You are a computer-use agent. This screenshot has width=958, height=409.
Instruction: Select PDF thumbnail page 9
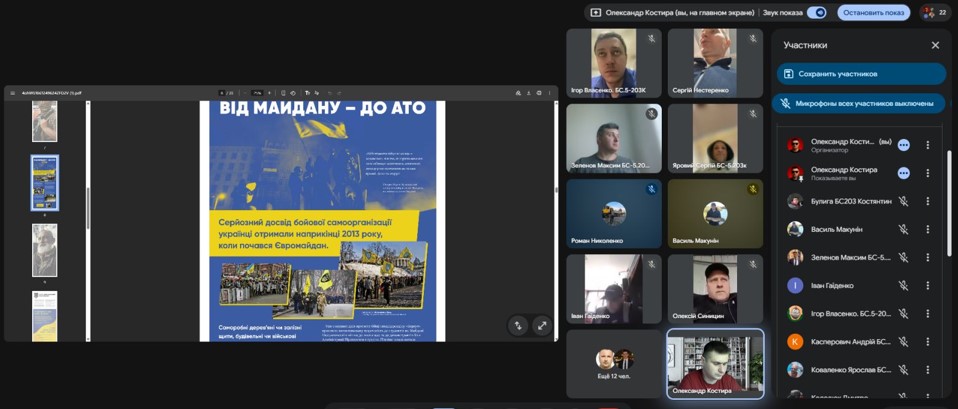pyautogui.click(x=45, y=250)
